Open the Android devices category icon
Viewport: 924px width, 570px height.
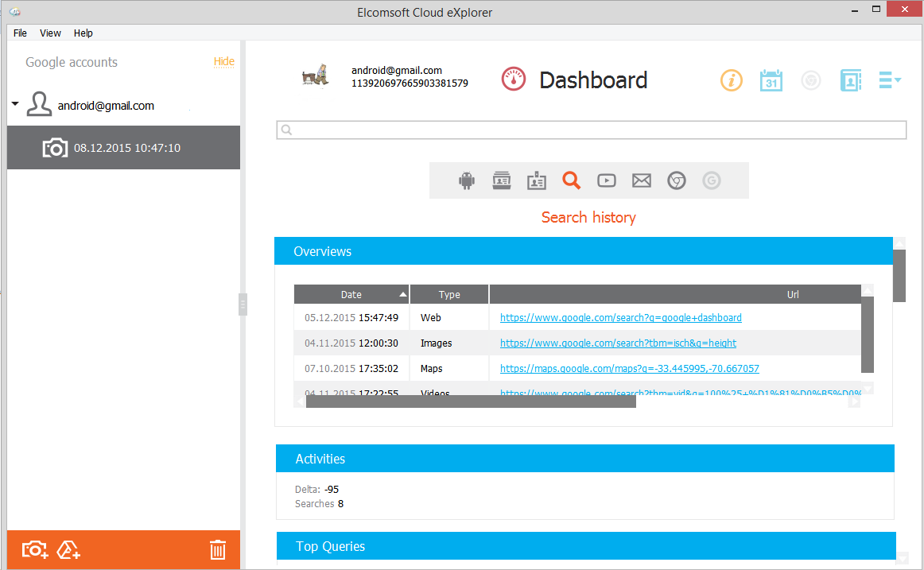(466, 180)
